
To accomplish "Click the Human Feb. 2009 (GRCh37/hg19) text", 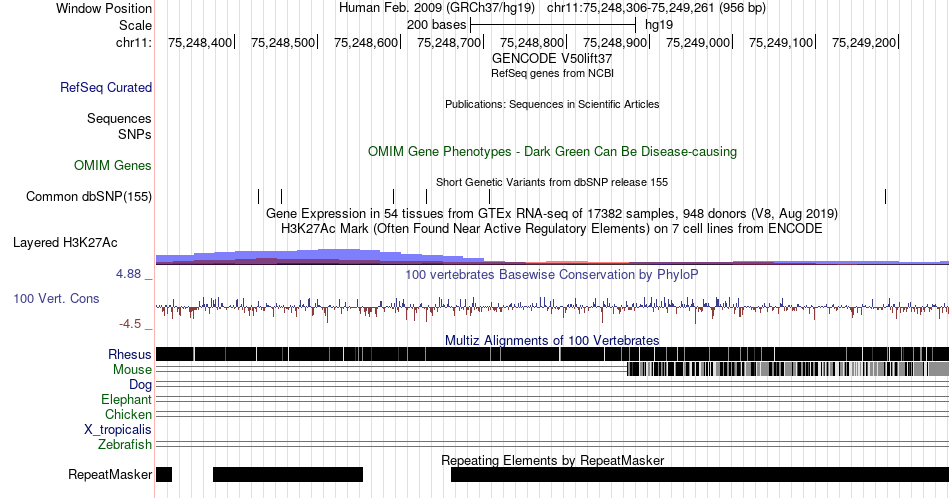I will (x=437, y=8).
